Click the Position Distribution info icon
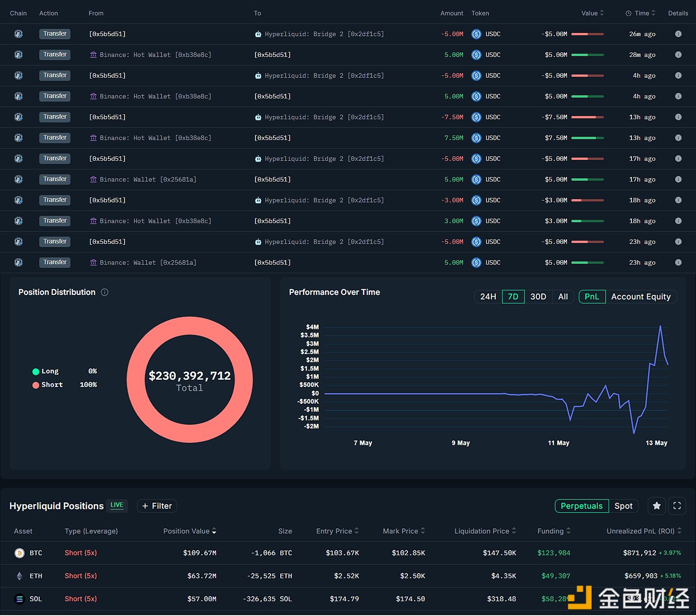Viewport: 696px width, 616px height. (x=104, y=292)
